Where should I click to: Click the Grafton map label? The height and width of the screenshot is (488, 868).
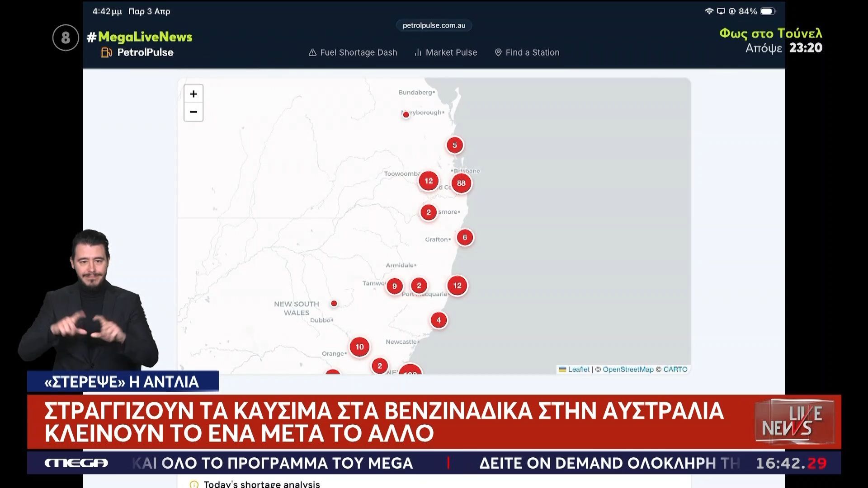pos(438,239)
